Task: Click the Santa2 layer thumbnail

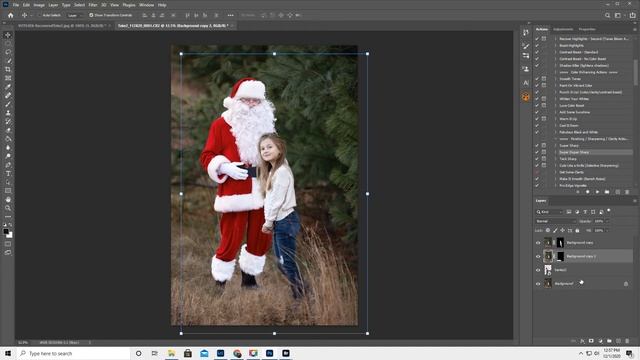Action: click(548, 270)
